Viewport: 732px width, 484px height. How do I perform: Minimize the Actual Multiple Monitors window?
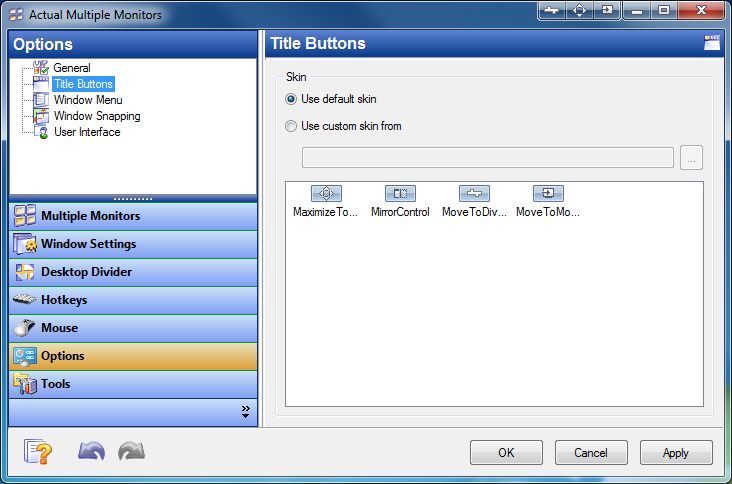tap(637, 10)
